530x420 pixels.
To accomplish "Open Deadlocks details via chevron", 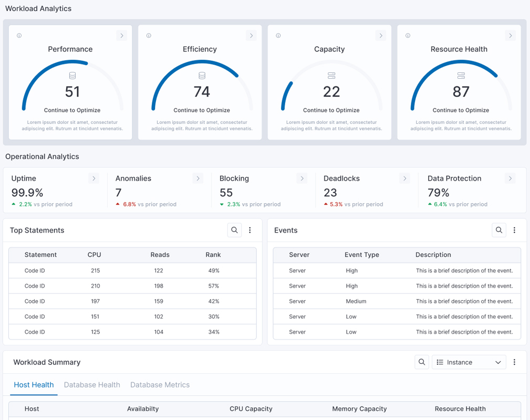I will pos(405,178).
